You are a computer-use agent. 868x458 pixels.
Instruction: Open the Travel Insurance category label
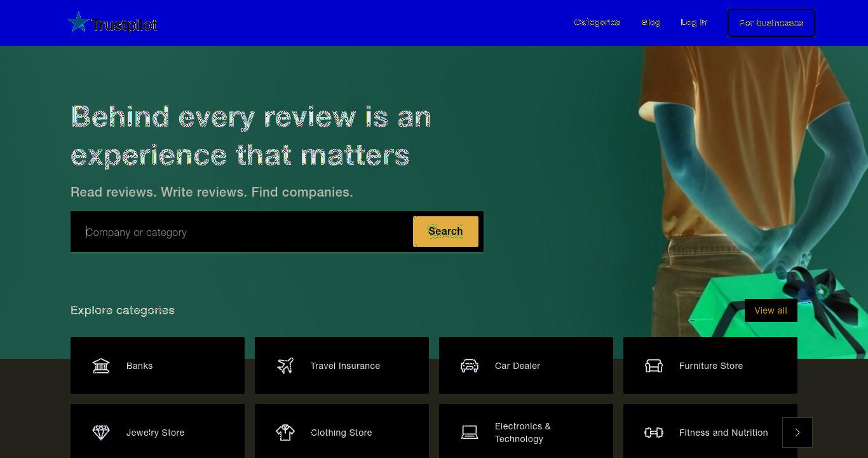[x=345, y=366]
